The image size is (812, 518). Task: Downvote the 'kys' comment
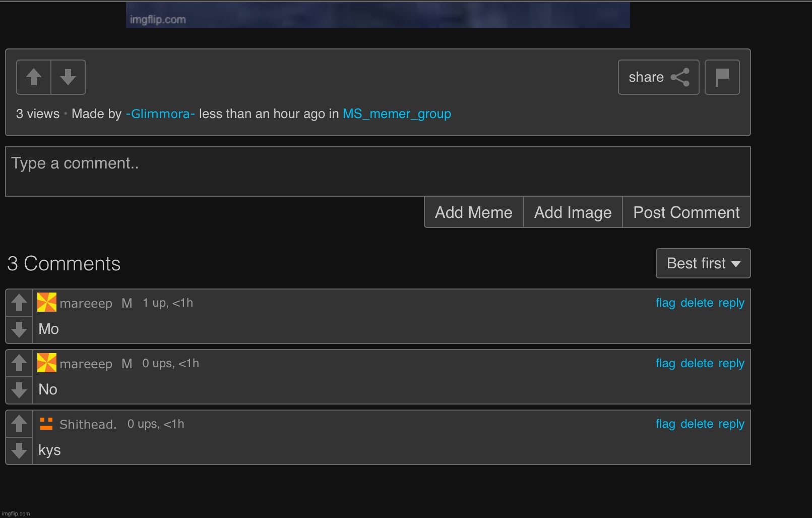pyautogui.click(x=19, y=451)
